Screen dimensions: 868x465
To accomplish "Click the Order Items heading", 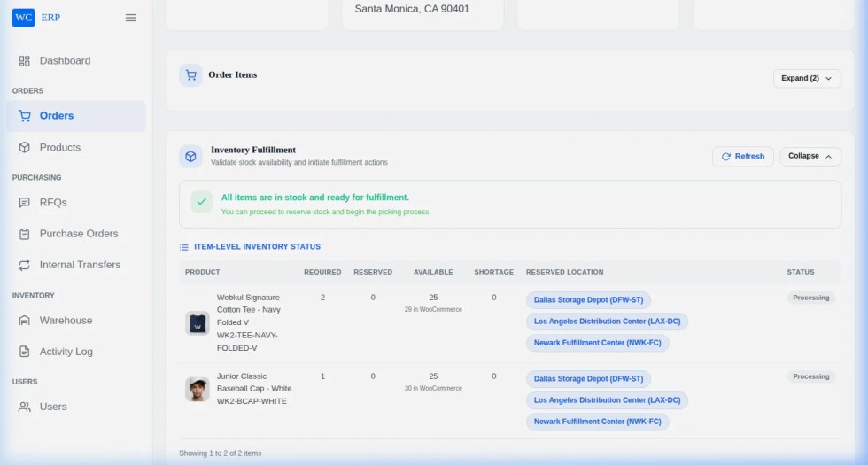I will click(232, 74).
